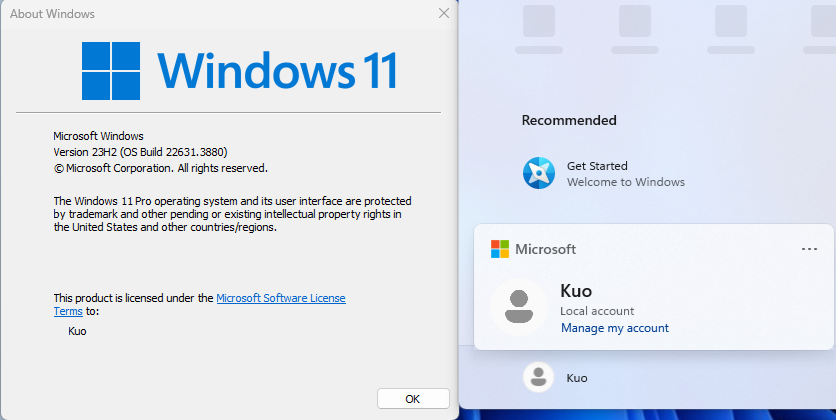Click OK in About Windows dialog

(413, 399)
